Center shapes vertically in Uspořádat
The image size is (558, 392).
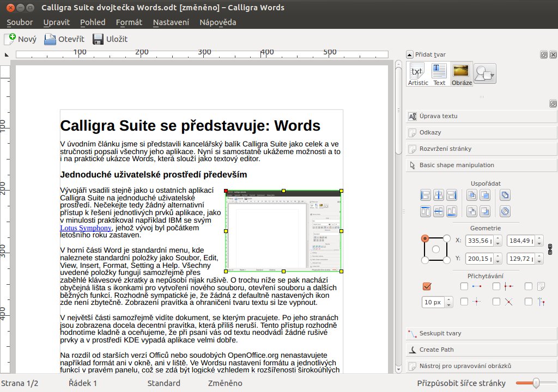click(439, 211)
